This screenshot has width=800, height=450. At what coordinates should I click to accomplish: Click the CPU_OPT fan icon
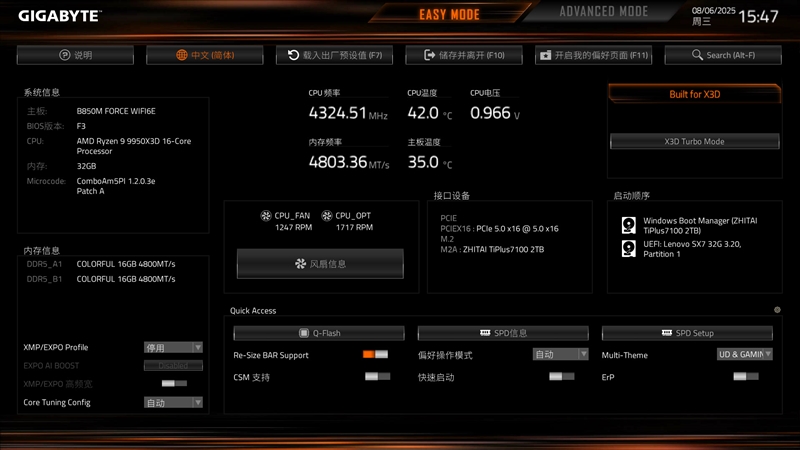coord(327,215)
